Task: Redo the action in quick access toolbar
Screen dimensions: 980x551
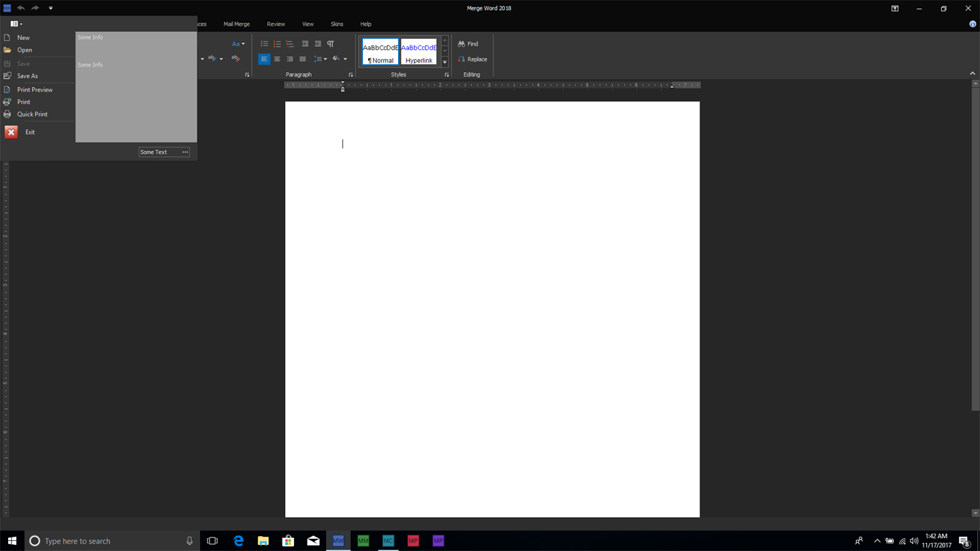Action: click(x=35, y=8)
